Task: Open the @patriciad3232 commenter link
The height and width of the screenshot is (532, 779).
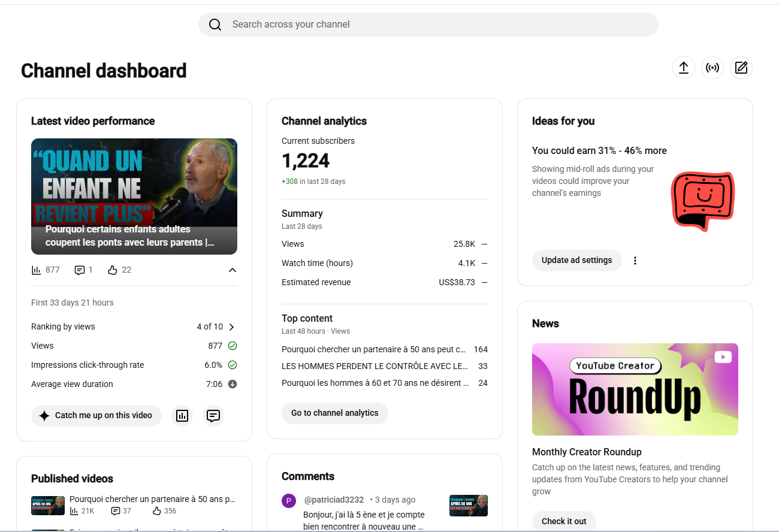Action: pos(334,500)
